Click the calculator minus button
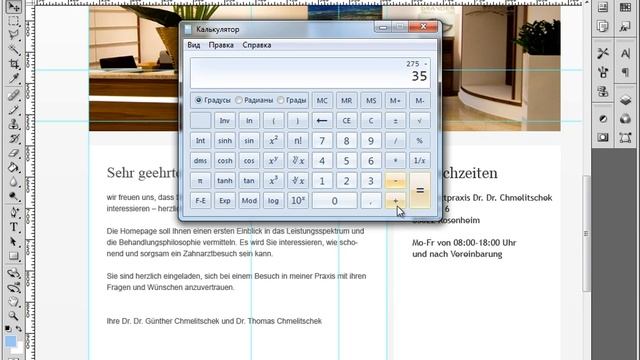The height and width of the screenshot is (360, 640). coord(396,180)
